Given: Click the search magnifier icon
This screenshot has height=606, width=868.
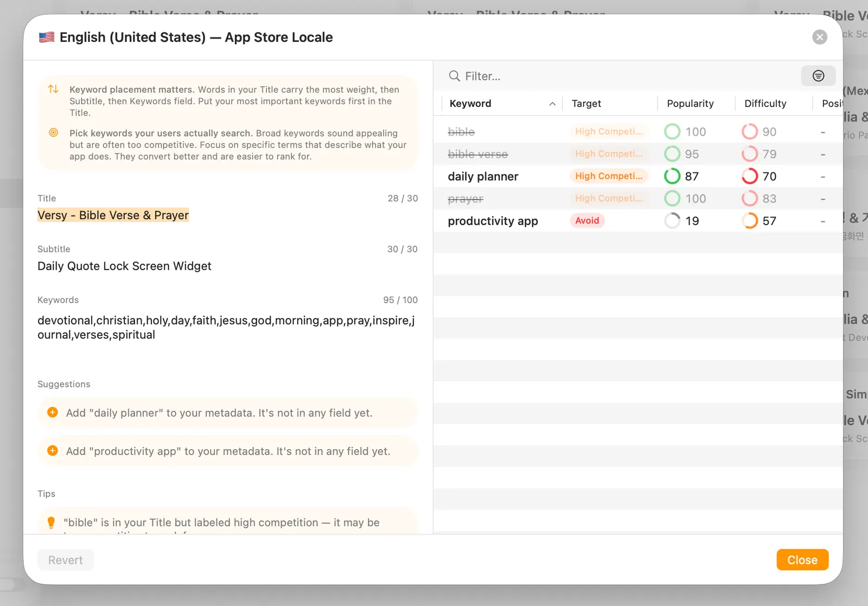Looking at the screenshot, I should (x=454, y=76).
